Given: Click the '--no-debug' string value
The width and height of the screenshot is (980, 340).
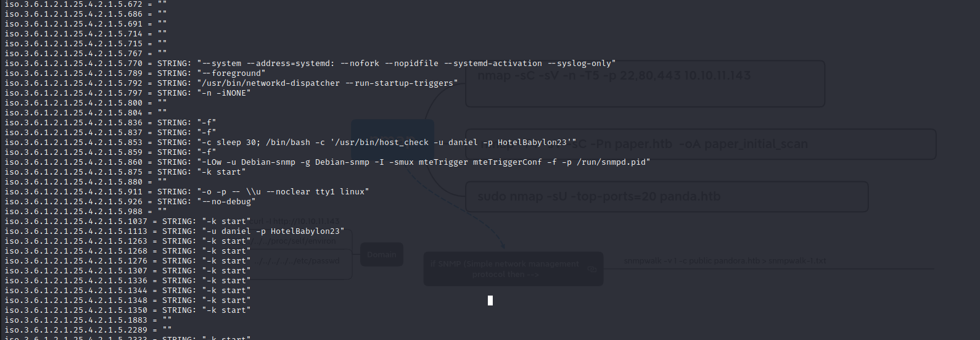Looking at the screenshot, I should 226,202.
